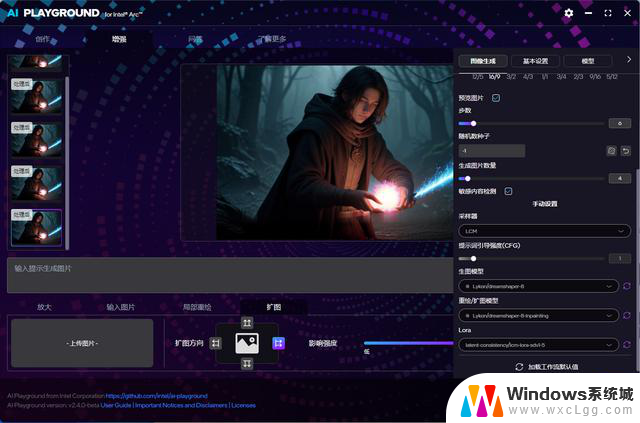
Task: Open the 图像生成 settings tab
Action: point(483,61)
